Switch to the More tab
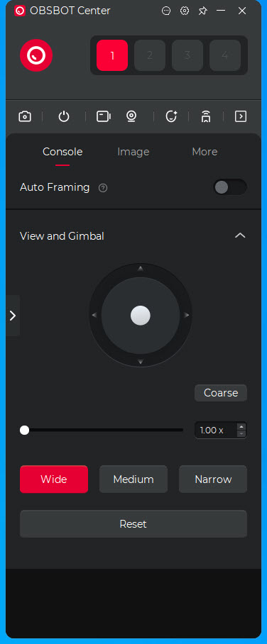Screen dimensions: 267x644 pyautogui.click(x=205, y=152)
